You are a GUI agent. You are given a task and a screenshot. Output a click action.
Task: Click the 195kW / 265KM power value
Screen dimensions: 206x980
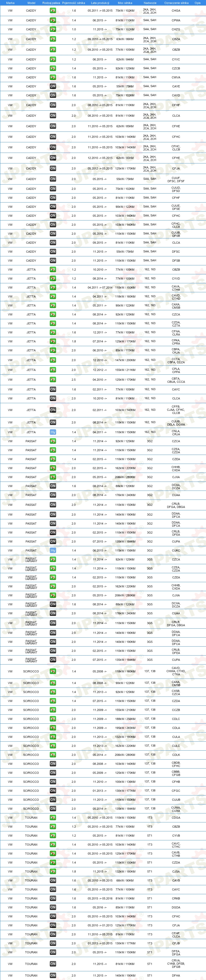click(x=125, y=728)
